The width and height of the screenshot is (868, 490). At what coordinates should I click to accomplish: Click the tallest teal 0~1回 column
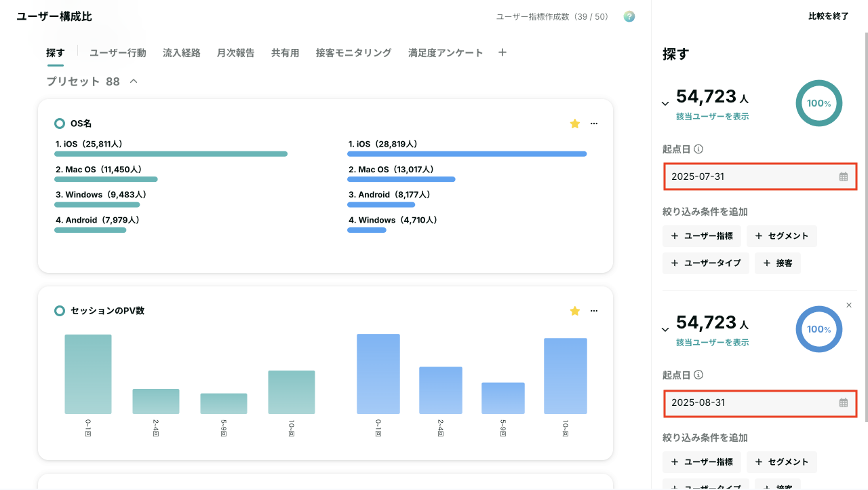coord(88,374)
